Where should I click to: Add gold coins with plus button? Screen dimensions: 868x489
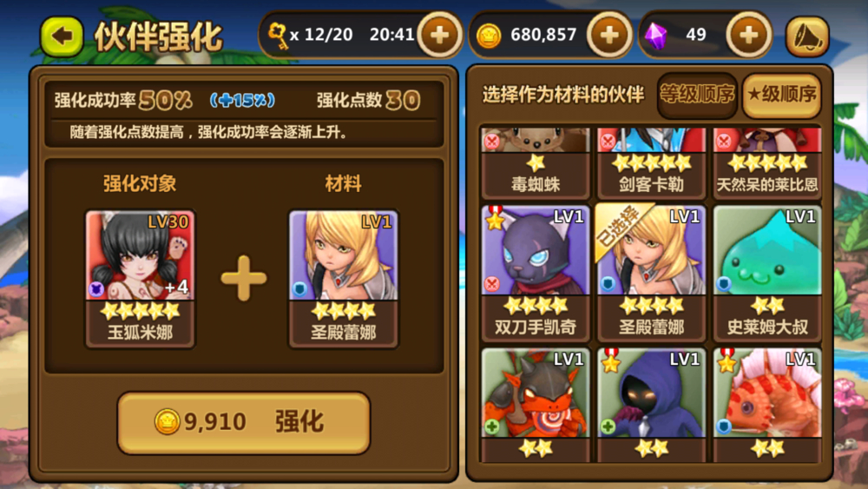(609, 35)
